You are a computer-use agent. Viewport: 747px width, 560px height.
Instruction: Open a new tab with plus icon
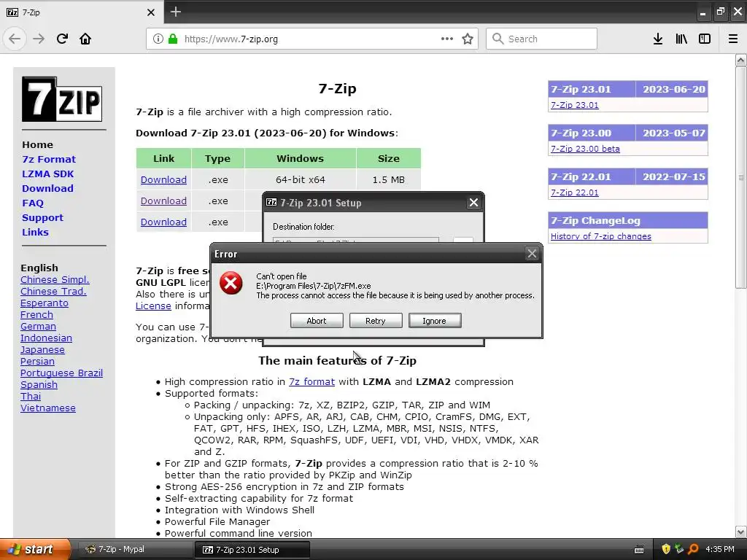point(175,12)
